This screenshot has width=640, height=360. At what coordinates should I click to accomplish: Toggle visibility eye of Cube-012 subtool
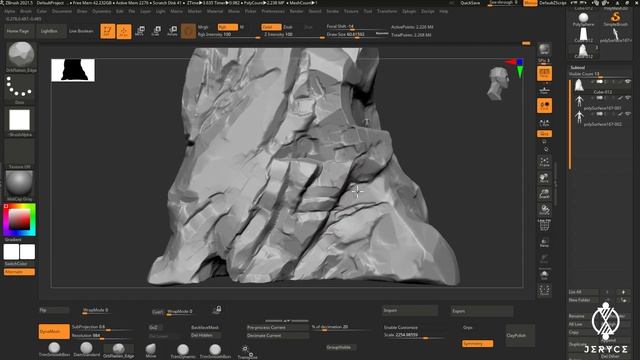pyautogui.click(x=628, y=82)
